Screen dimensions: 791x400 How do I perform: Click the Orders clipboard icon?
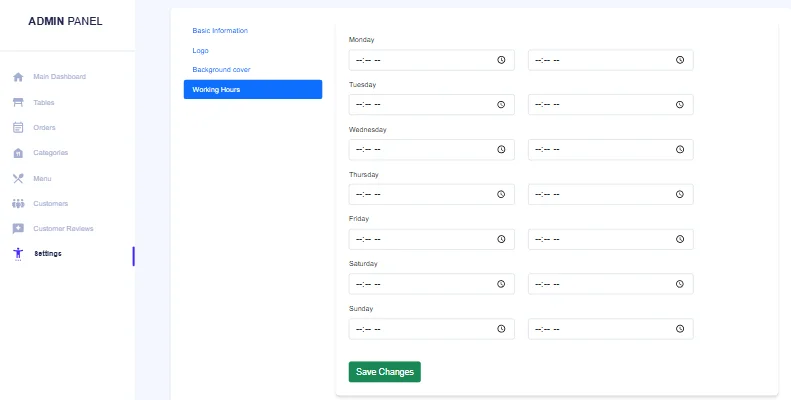pyautogui.click(x=18, y=127)
